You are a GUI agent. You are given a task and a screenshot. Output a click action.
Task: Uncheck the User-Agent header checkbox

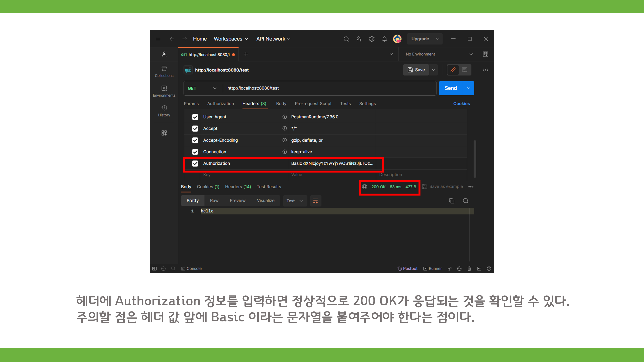(195, 117)
